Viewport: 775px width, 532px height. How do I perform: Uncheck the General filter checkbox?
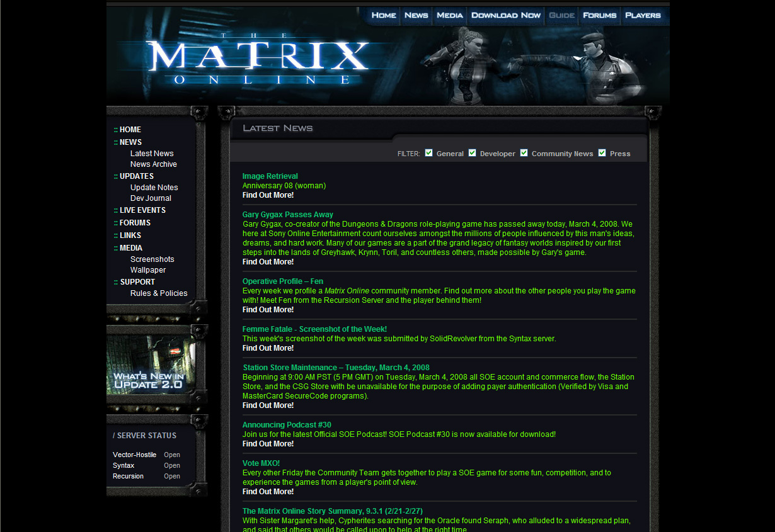click(429, 153)
